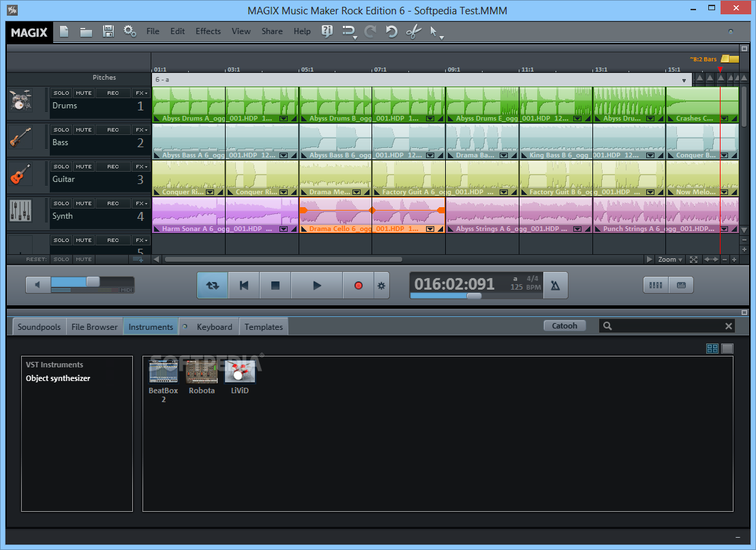Screen dimensions: 756x550
Task: Solo the Guitar track
Action: 61,167
